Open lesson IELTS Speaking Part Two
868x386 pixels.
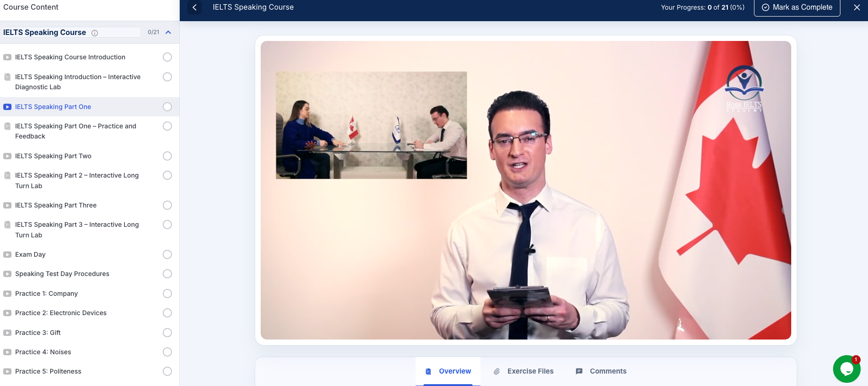pos(53,156)
